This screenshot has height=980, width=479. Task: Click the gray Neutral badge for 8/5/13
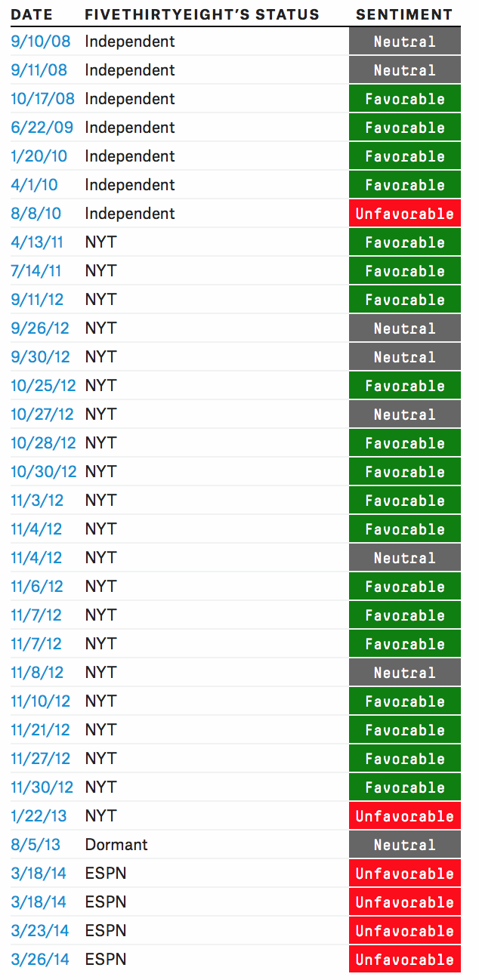[x=404, y=845]
